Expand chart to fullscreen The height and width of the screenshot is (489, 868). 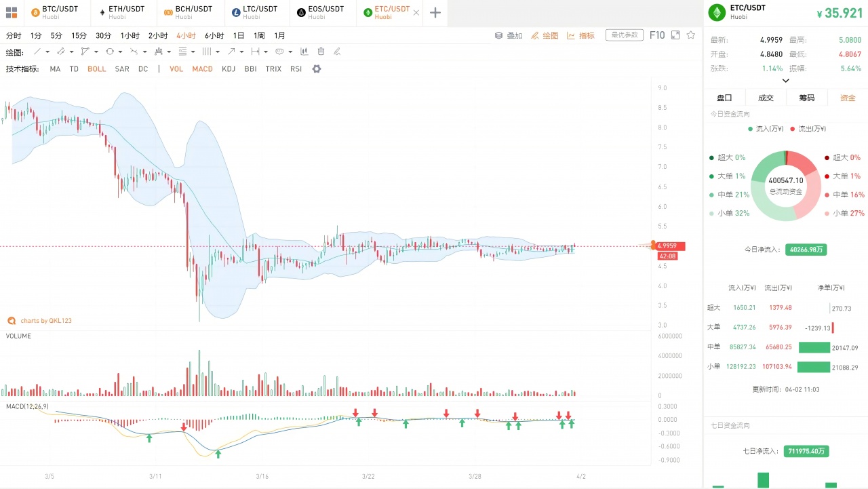[675, 35]
